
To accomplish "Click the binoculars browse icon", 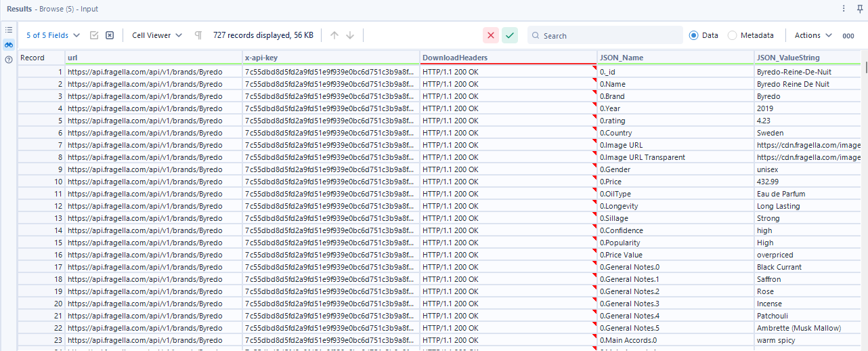I will click(9, 45).
